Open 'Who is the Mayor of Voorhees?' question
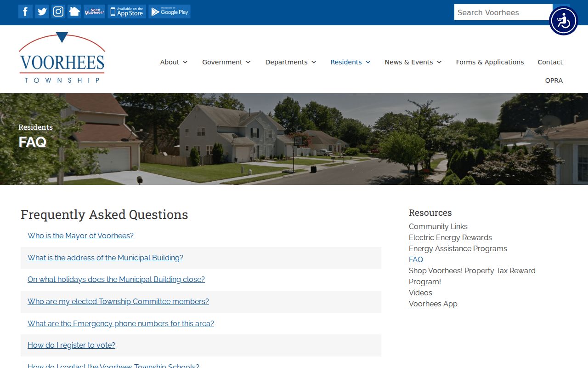The image size is (588, 368). 80,236
